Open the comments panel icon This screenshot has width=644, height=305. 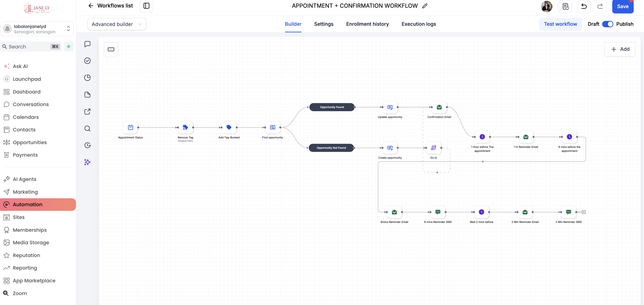click(87, 44)
